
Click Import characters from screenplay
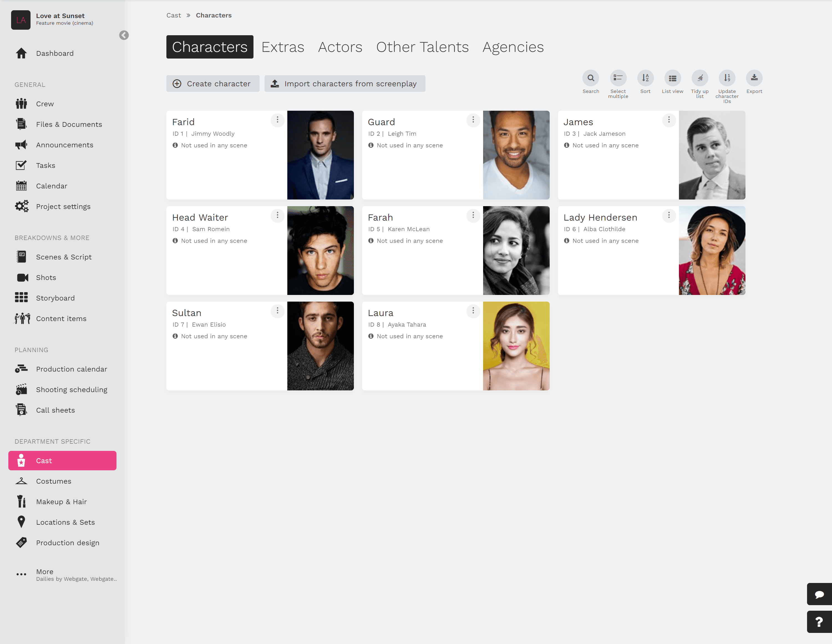point(344,84)
